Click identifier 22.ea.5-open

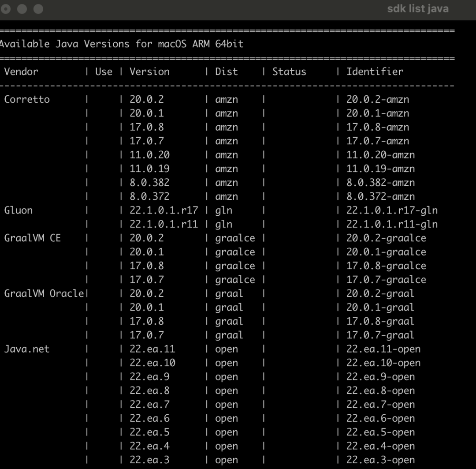381,432
